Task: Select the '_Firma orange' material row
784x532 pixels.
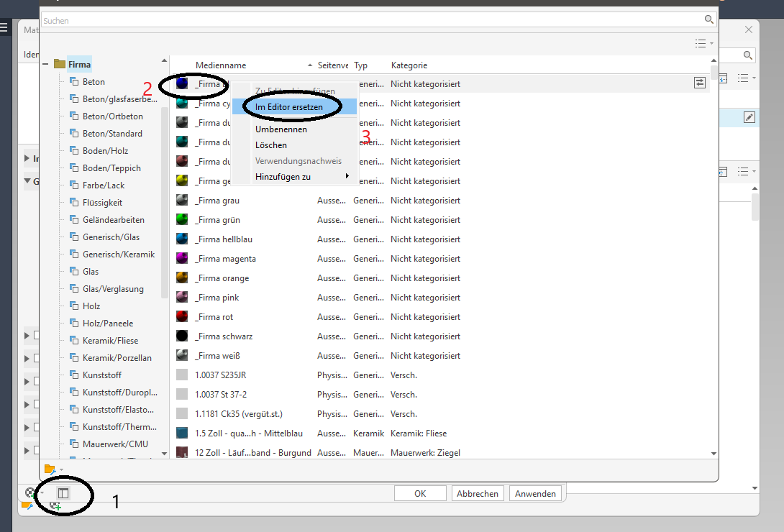Action: tap(440, 278)
